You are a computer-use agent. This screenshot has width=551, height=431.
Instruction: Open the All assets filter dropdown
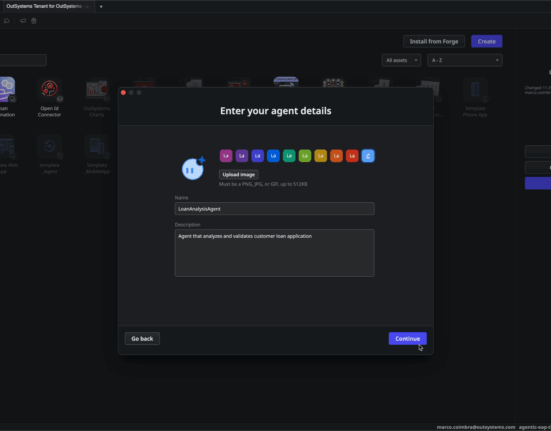pos(401,60)
